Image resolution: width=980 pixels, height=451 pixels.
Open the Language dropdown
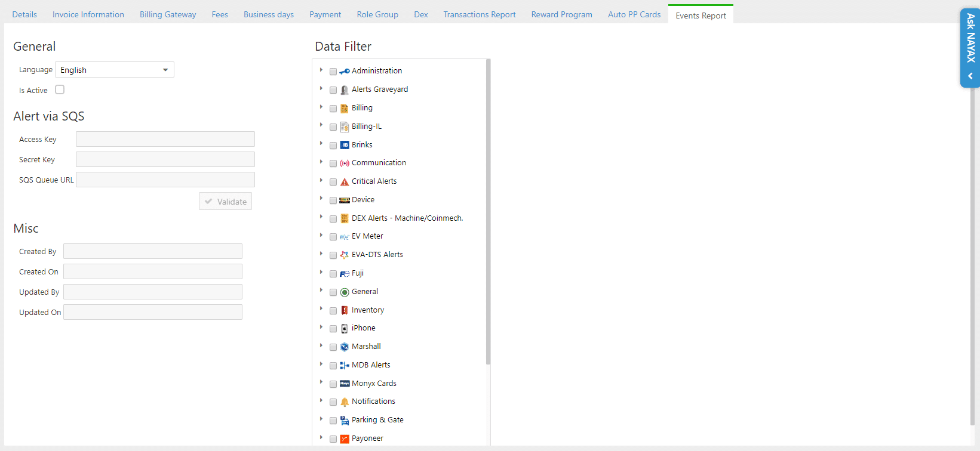tap(115, 70)
